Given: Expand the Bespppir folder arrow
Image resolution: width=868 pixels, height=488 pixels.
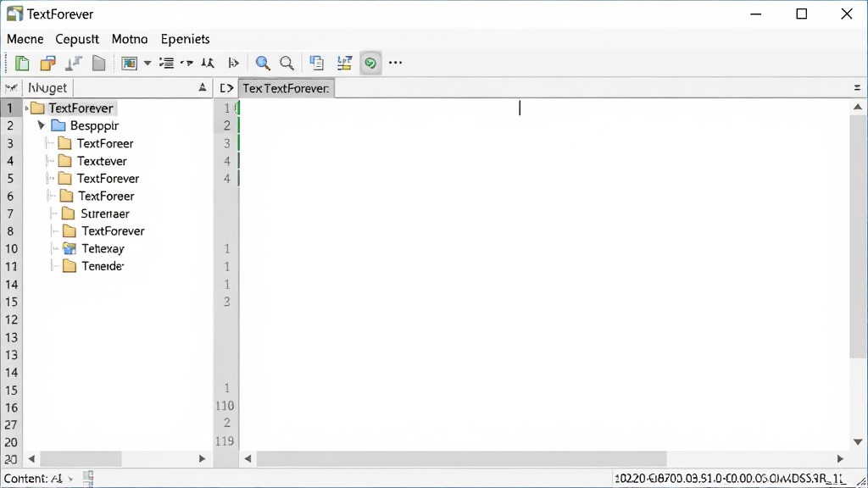Looking at the screenshot, I should point(41,125).
